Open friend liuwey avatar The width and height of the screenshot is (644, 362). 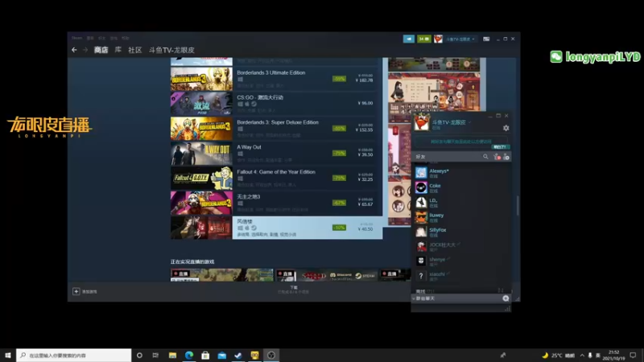421,217
